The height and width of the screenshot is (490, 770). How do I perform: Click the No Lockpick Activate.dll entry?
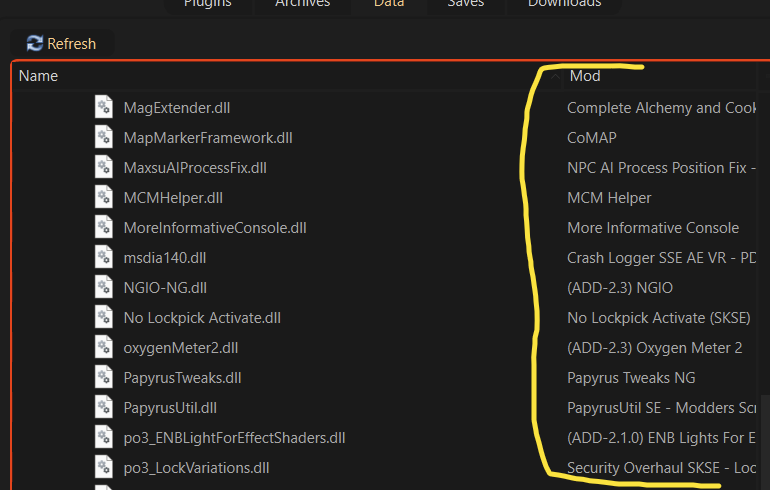tap(202, 317)
